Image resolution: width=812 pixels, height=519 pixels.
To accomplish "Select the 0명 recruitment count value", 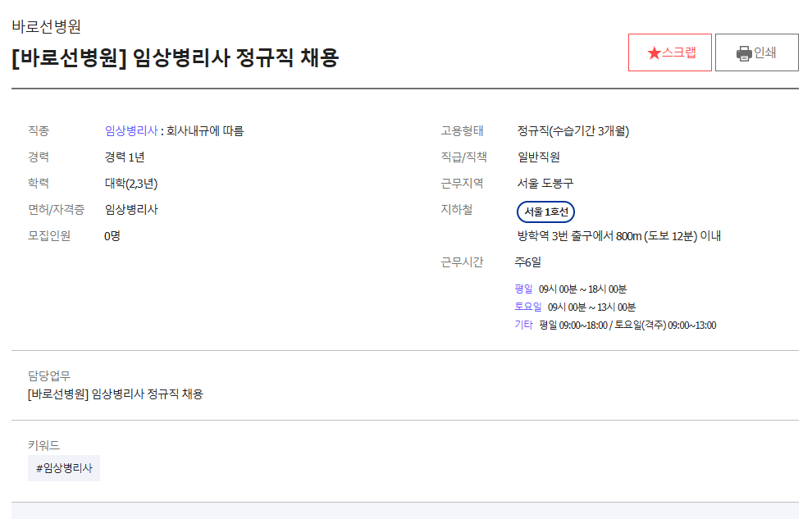I will tap(112, 235).
